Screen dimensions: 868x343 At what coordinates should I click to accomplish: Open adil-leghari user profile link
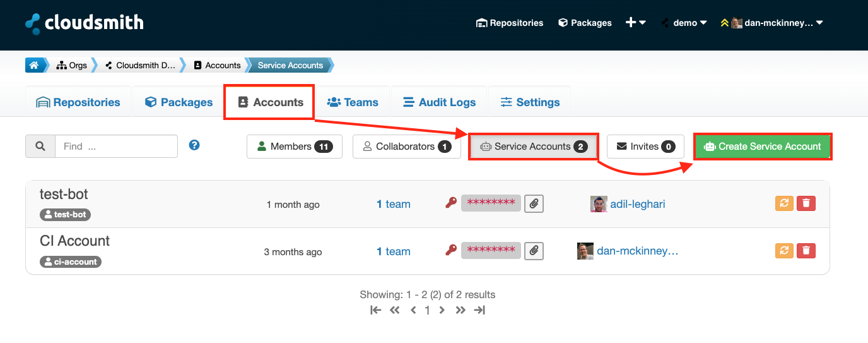tap(638, 204)
